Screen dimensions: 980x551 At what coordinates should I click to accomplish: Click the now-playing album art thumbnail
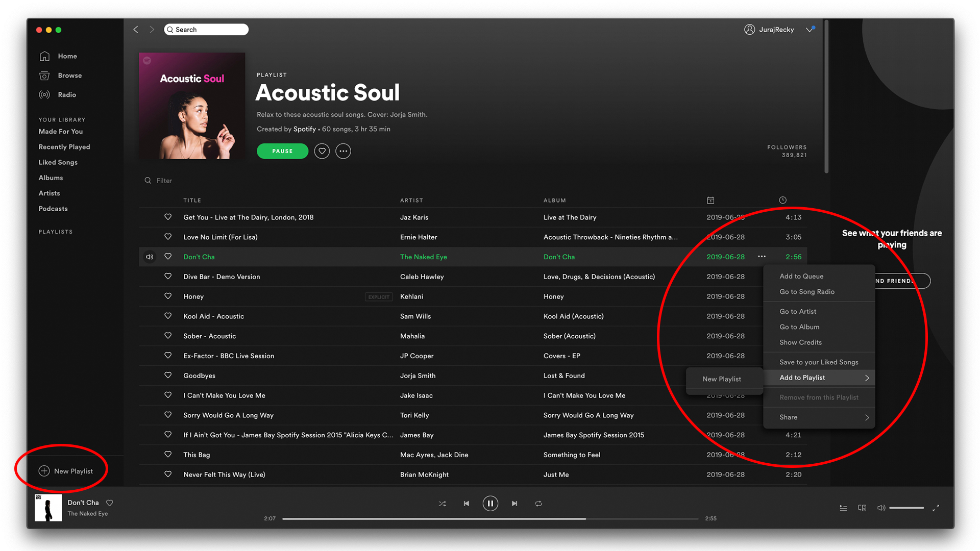[48, 508]
